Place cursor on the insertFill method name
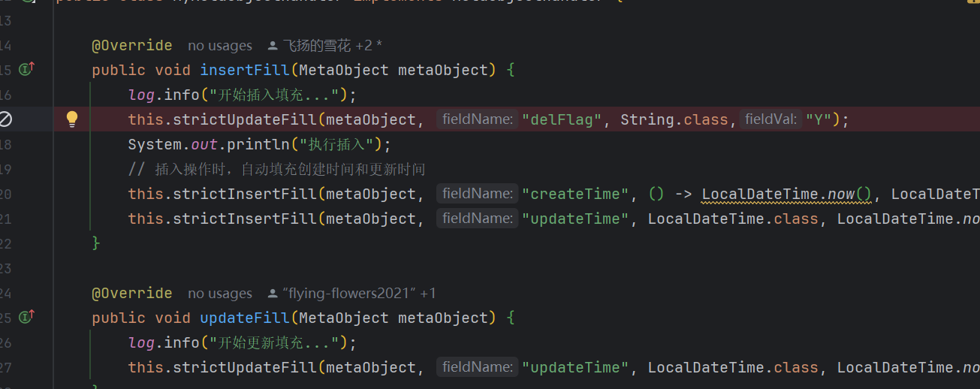 tap(244, 70)
